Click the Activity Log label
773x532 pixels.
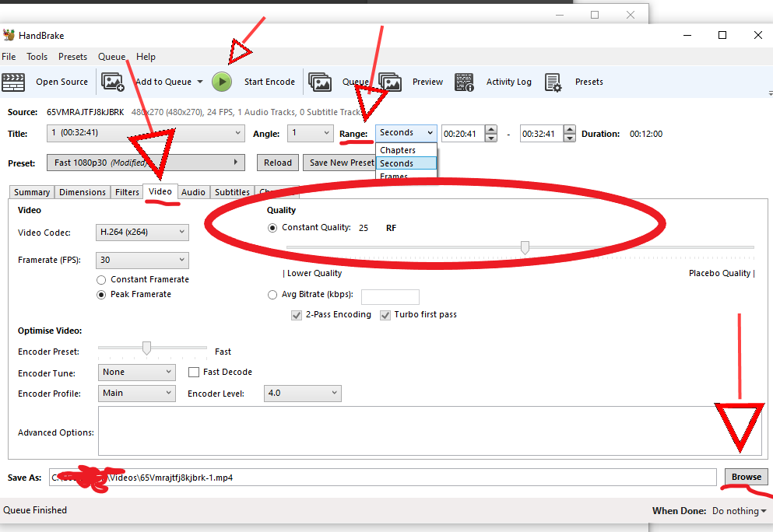[509, 82]
